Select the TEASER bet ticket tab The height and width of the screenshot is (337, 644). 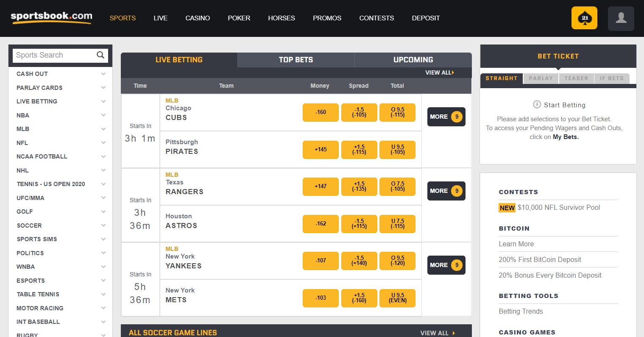pos(576,78)
